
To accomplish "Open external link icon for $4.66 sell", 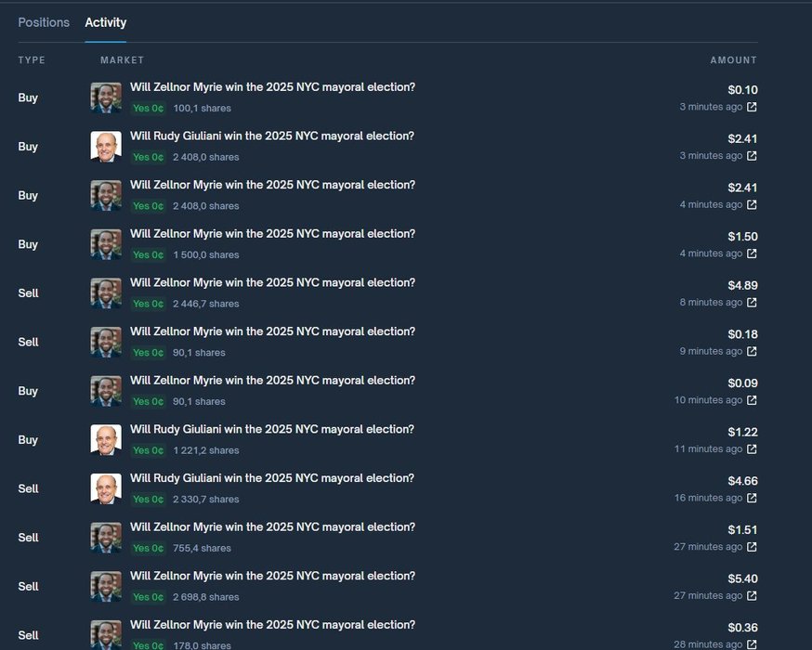I will (752, 498).
